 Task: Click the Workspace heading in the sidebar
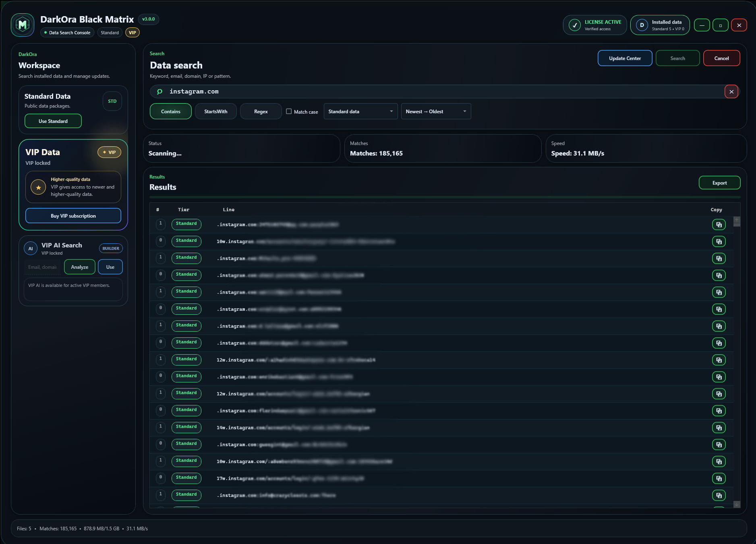click(x=39, y=65)
